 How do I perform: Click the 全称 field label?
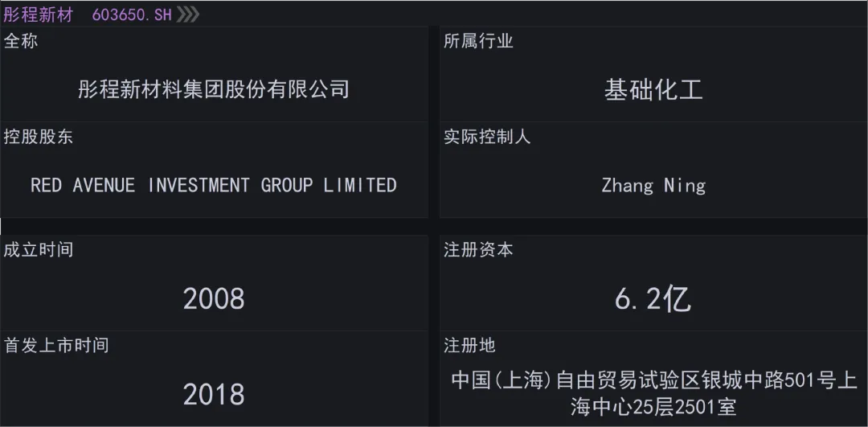pos(21,41)
